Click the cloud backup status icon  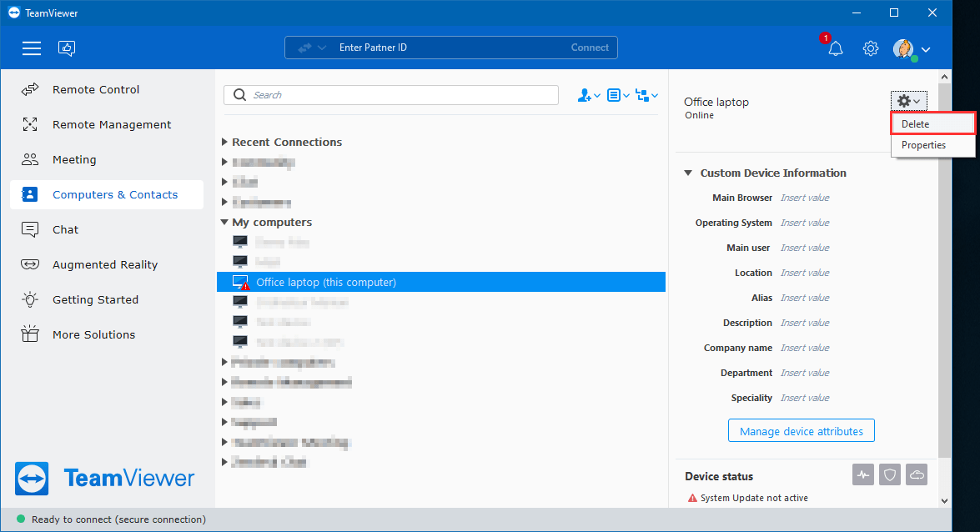coord(917,475)
